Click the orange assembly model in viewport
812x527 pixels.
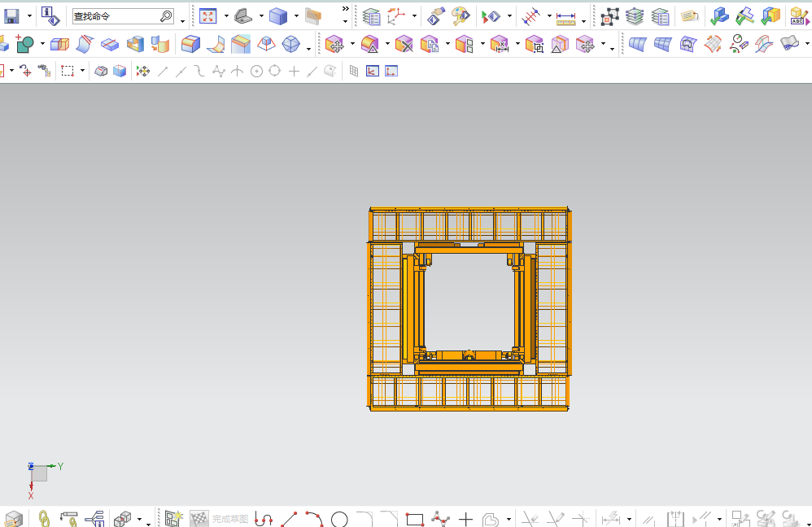tap(469, 309)
